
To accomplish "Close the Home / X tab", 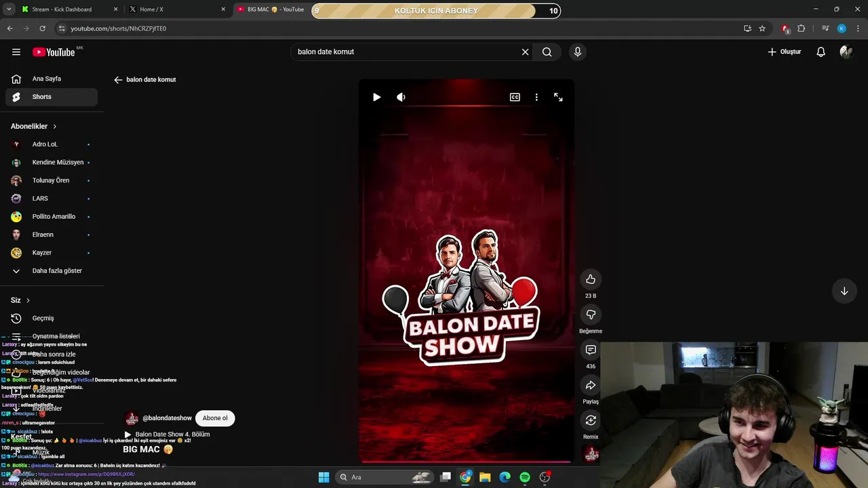I will click(x=223, y=9).
